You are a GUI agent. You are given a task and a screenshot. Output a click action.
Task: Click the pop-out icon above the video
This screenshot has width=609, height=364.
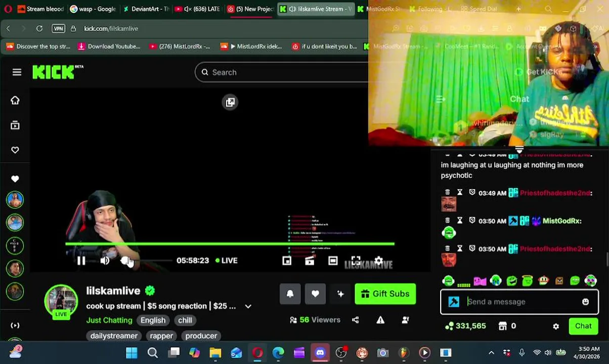(x=230, y=102)
